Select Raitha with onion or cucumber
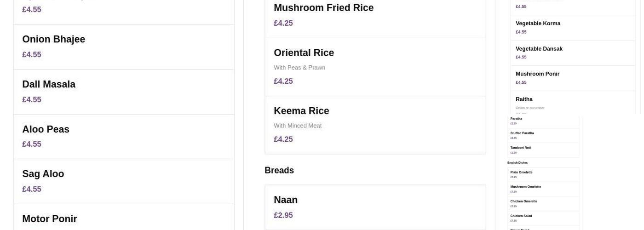Image resolution: width=644 pixels, height=230 pixels. [x=572, y=103]
